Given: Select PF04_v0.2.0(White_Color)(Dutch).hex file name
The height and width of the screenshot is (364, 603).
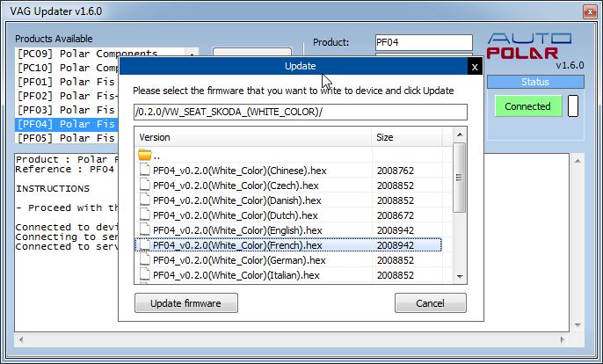Looking at the screenshot, I should pyautogui.click(x=236, y=215).
